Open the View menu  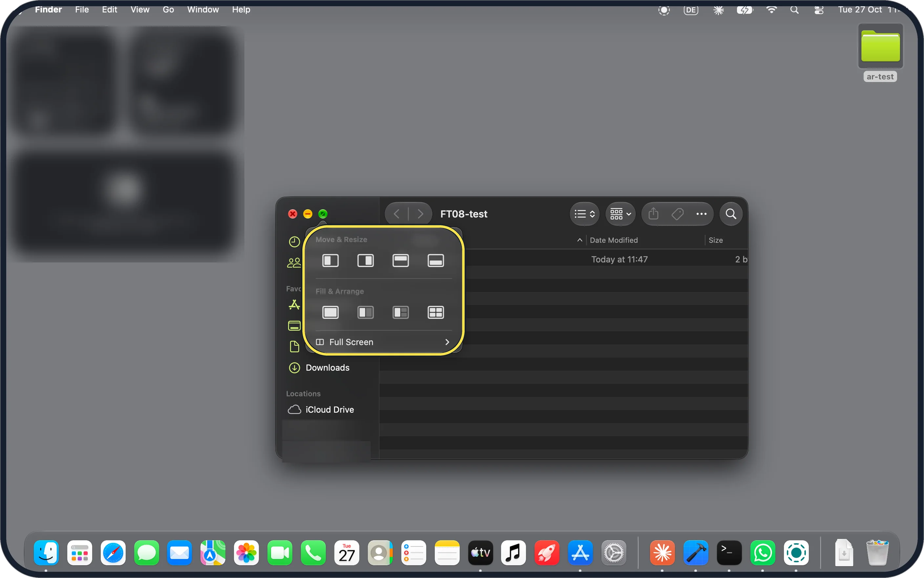click(140, 10)
